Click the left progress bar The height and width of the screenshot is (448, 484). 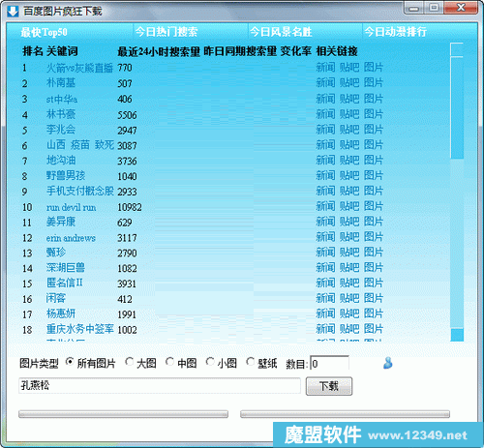[123, 414]
